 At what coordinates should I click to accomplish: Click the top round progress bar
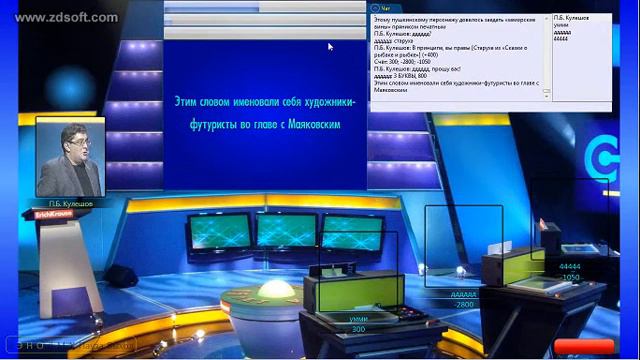[x=264, y=7]
